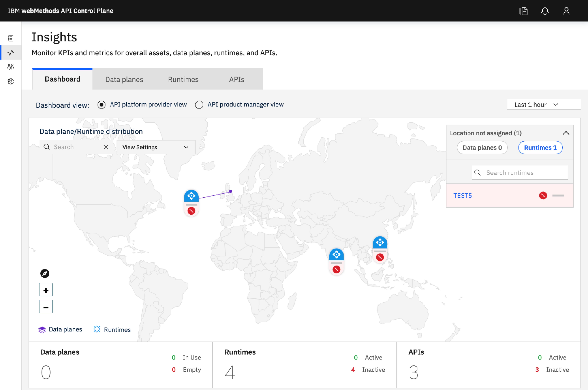Click the Data planes summary card heading
588x390 pixels.
click(60, 352)
